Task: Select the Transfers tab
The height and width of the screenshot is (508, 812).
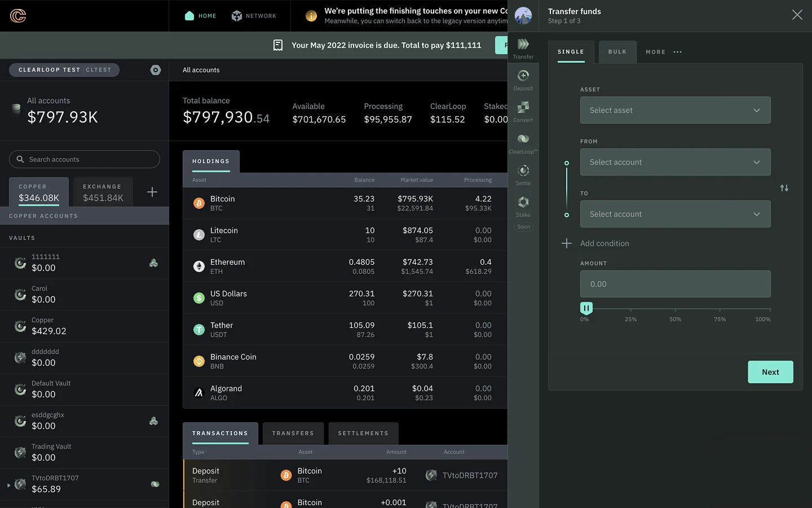Action: click(293, 433)
